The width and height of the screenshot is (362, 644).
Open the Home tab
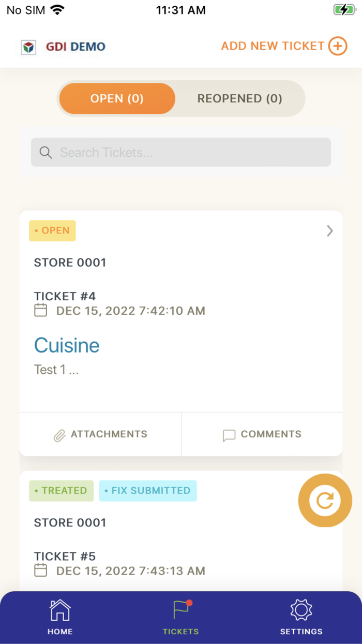60,617
